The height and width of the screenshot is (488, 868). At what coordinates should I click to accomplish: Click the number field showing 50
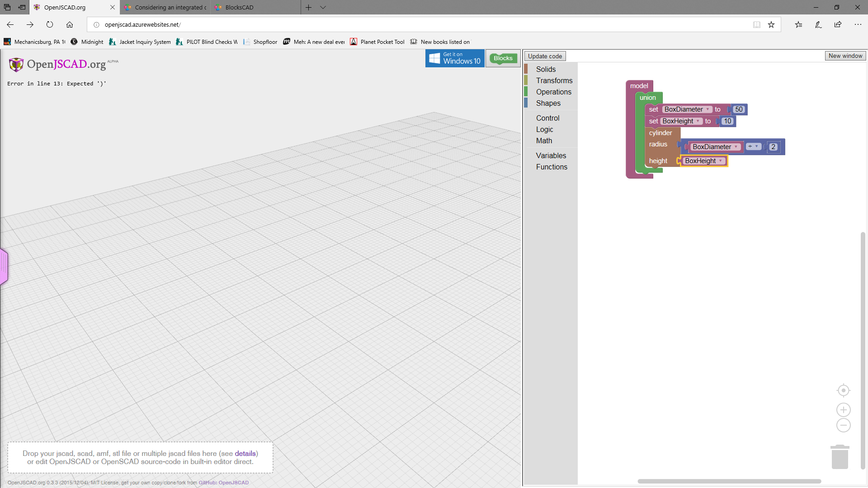(739, 109)
